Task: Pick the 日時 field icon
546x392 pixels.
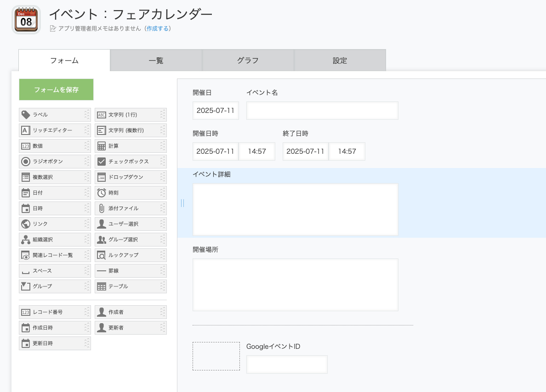Action: 25,208
